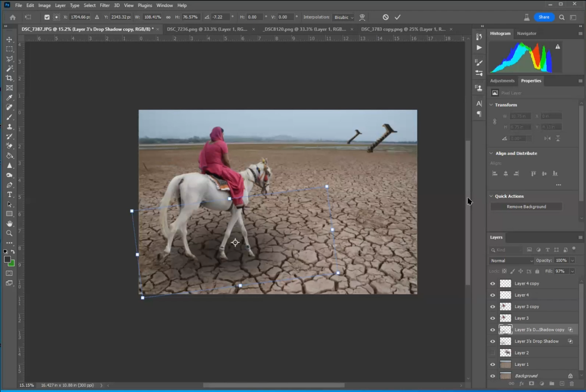The image size is (586, 392).
Task: Open the Normal blend mode dropdown
Action: pos(511,261)
